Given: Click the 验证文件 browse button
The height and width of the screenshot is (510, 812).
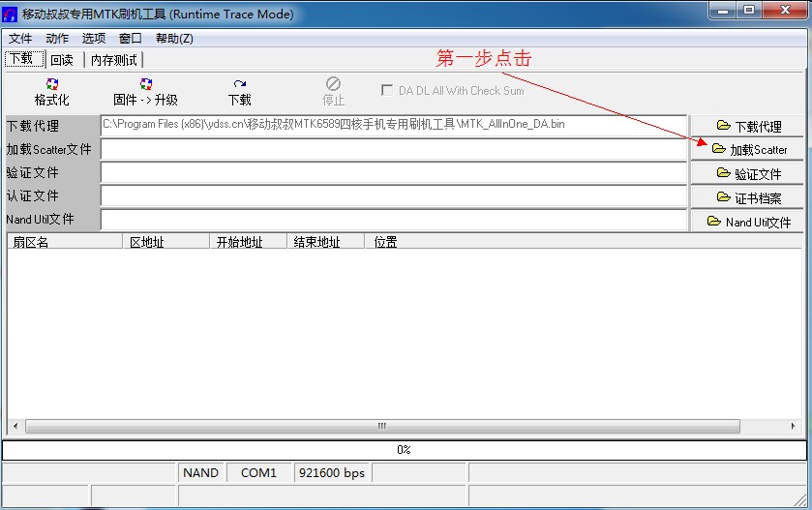Looking at the screenshot, I should [747, 173].
